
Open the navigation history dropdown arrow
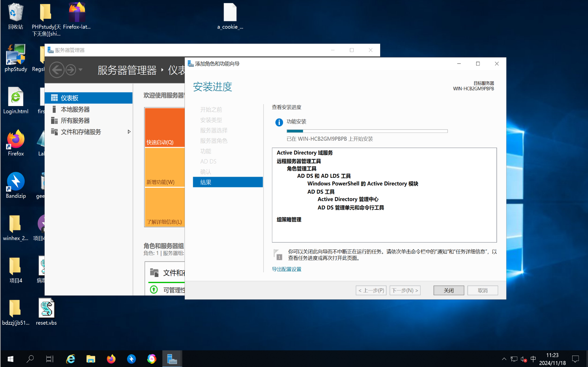(x=81, y=70)
